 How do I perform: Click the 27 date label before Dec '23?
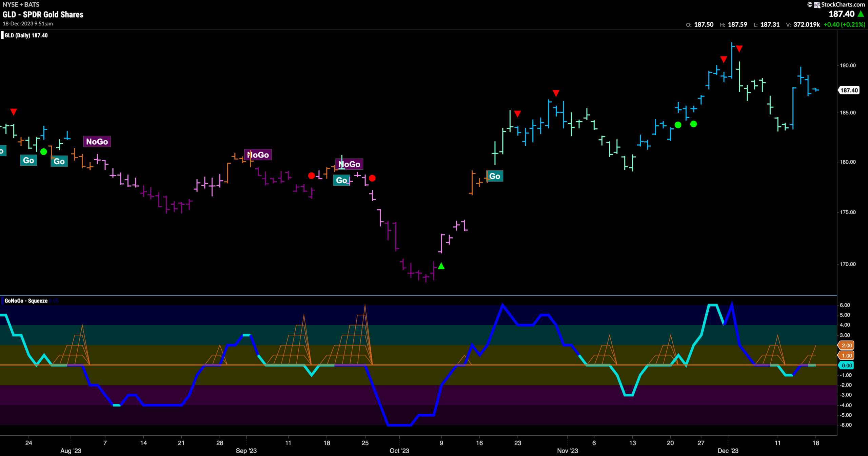click(x=701, y=443)
